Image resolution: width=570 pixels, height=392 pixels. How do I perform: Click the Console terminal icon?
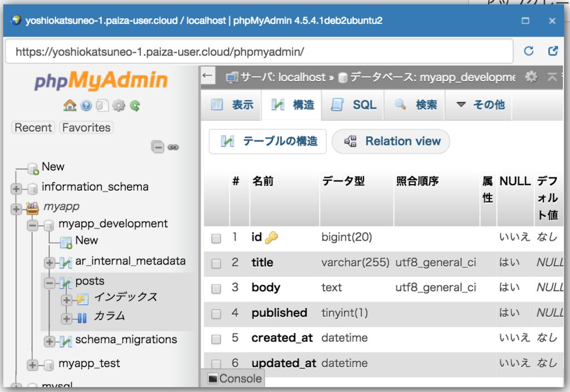(x=213, y=379)
